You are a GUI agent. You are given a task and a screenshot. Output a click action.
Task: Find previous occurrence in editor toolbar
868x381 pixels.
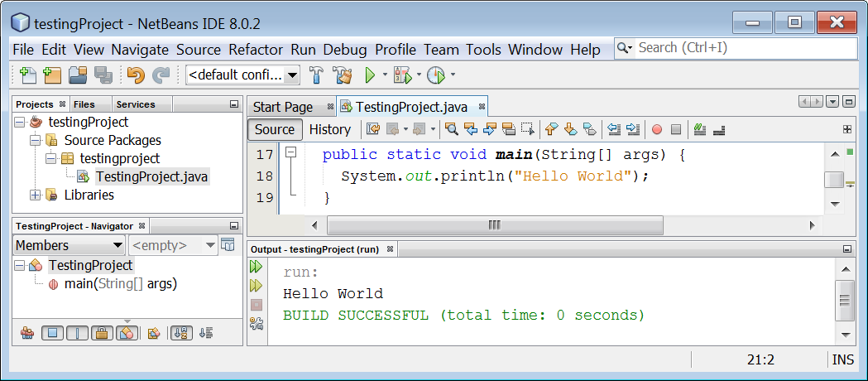point(471,129)
